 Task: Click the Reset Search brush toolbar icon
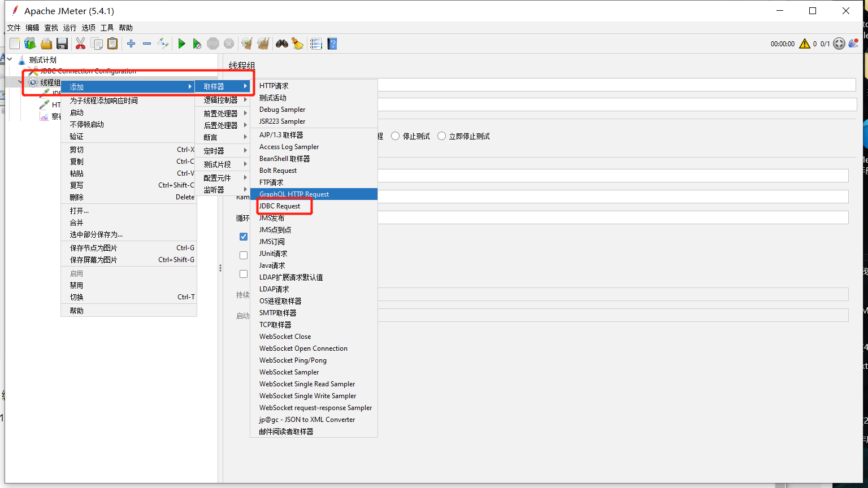tap(298, 43)
